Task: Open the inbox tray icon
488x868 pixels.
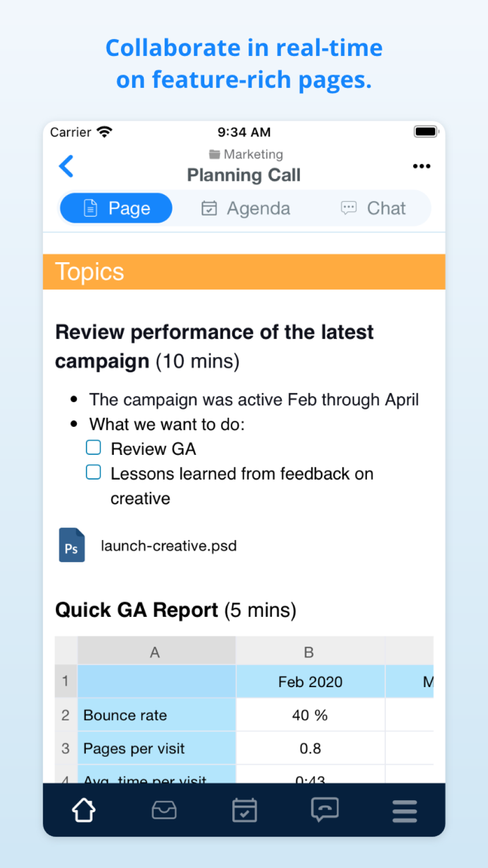Action: pos(164,810)
